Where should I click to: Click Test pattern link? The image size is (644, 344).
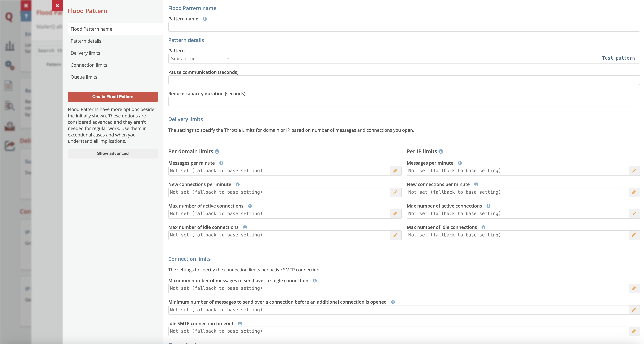(x=618, y=58)
